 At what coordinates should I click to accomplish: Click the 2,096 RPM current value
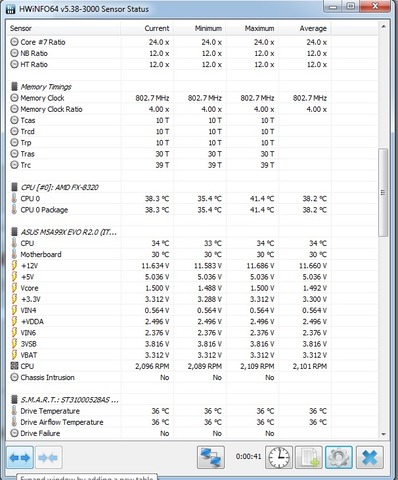click(x=152, y=366)
